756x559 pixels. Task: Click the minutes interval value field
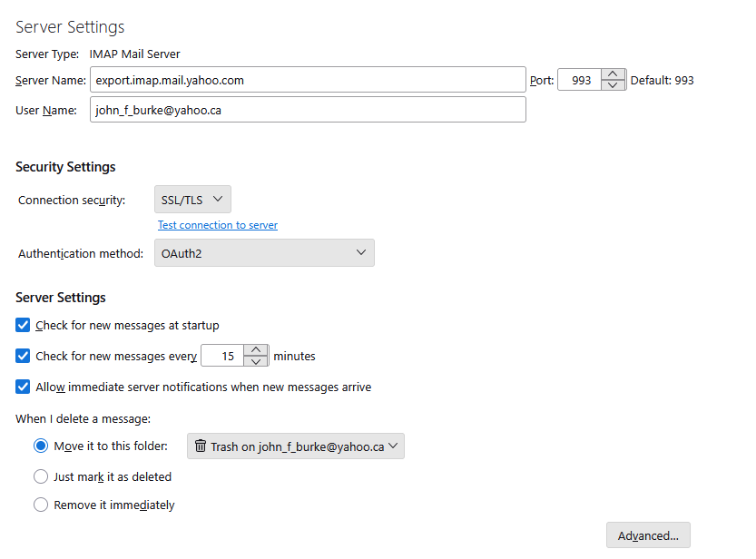[x=225, y=356]
